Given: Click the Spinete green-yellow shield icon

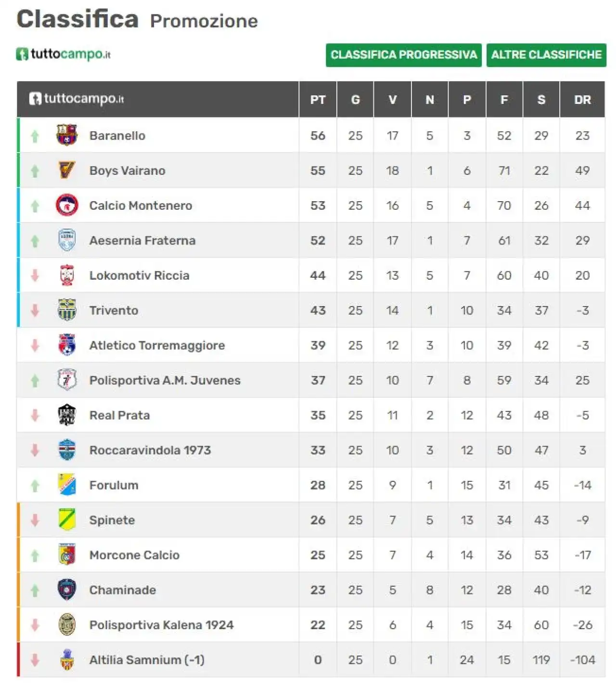Looking at the screenshot, I should [66, 520].
